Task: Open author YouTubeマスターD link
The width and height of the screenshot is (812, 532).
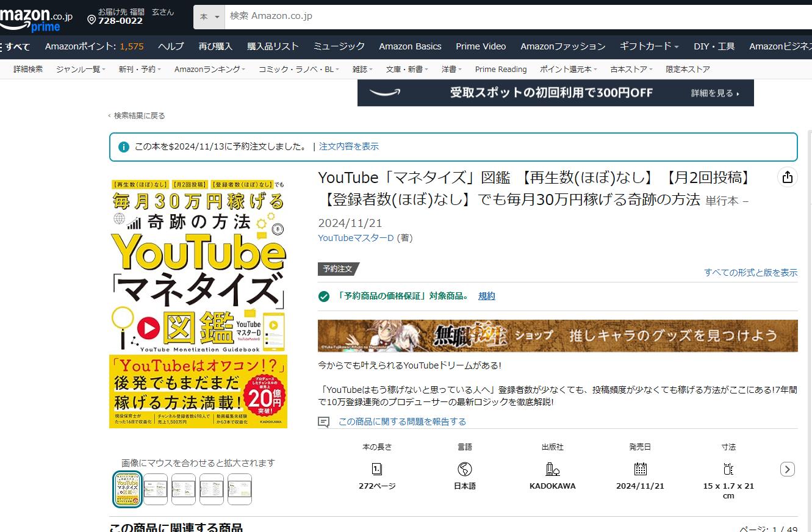Action: tap(356, 238)
